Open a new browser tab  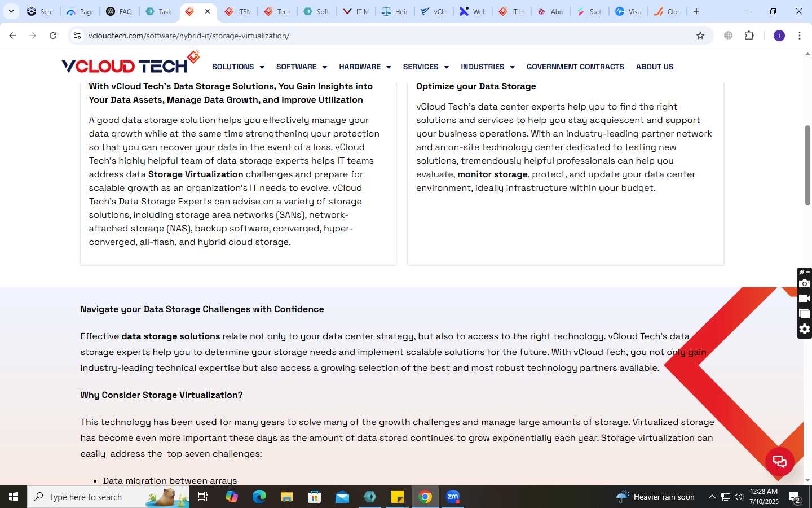pos(696,11)
